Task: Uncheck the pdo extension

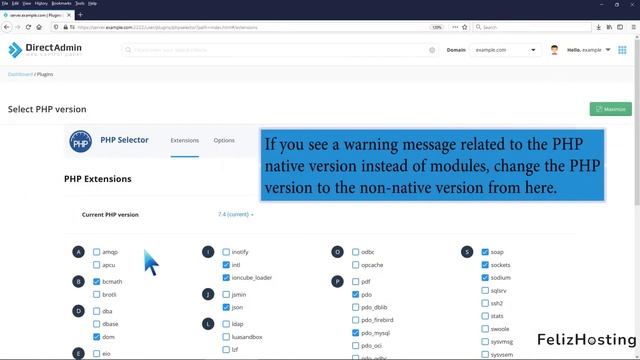Action: [x=356, y=294]
